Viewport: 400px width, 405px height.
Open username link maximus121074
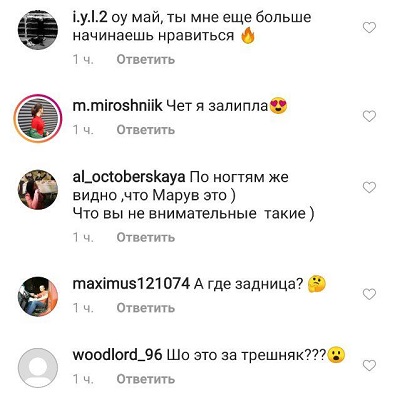131,284
